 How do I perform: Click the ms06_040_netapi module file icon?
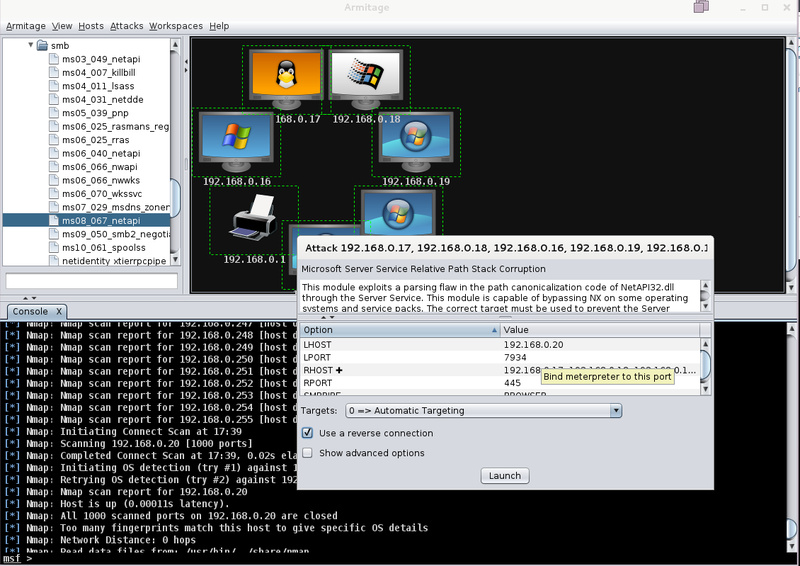pos(54,153)
